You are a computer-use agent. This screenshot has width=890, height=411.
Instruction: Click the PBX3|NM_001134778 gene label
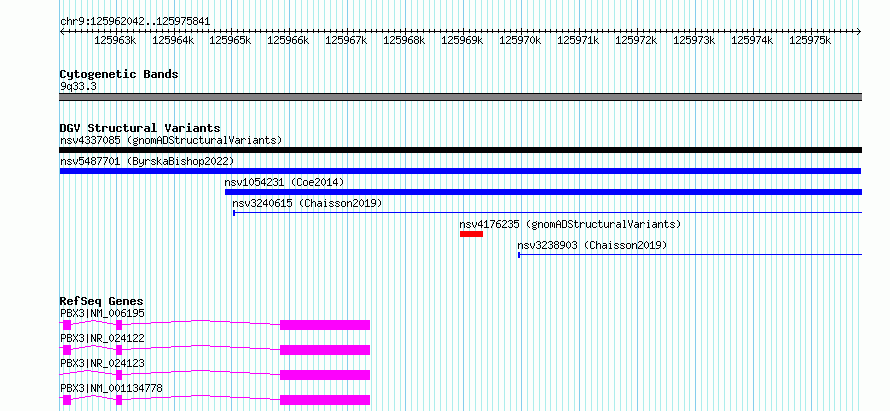click(x=111, y=388)
